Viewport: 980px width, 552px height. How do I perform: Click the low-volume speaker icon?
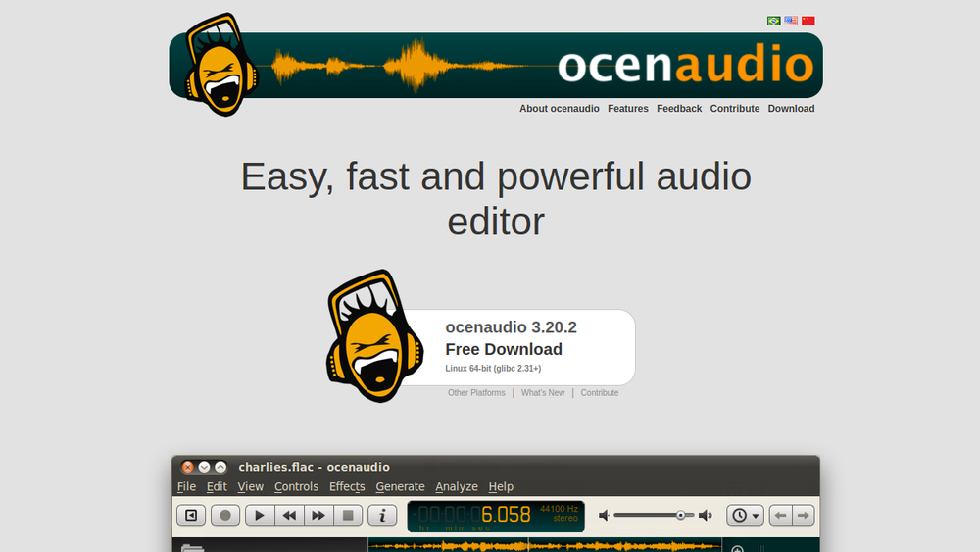(604, 515)
